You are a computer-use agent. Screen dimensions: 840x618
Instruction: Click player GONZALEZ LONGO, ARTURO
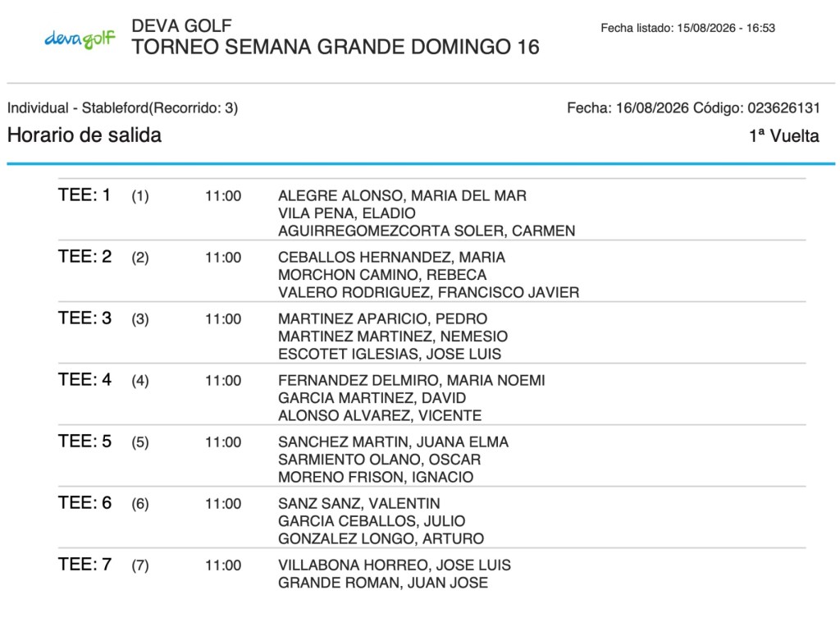tap(381, 538)
